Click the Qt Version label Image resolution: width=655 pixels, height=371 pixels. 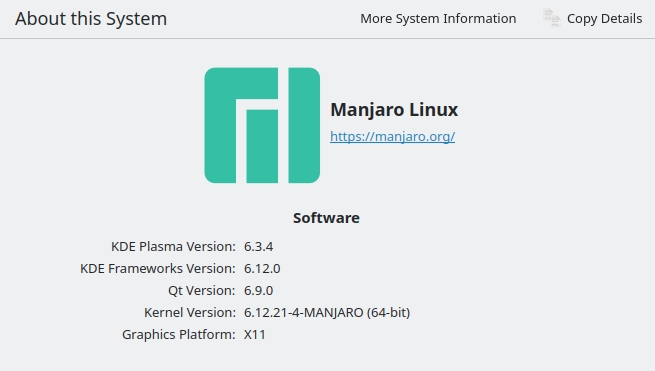pyautogui.click(x=202, y=290)
